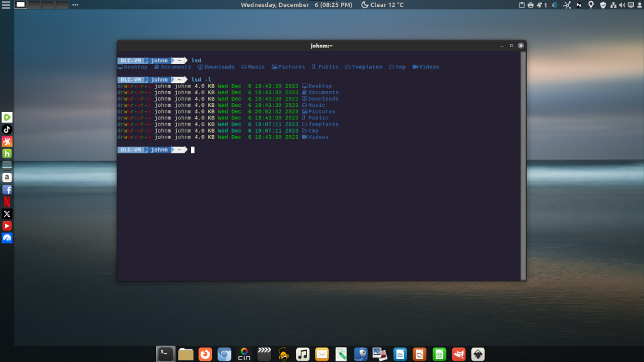
Task: Launch YouTube from the left panel
Action: [x=7, y=226]
